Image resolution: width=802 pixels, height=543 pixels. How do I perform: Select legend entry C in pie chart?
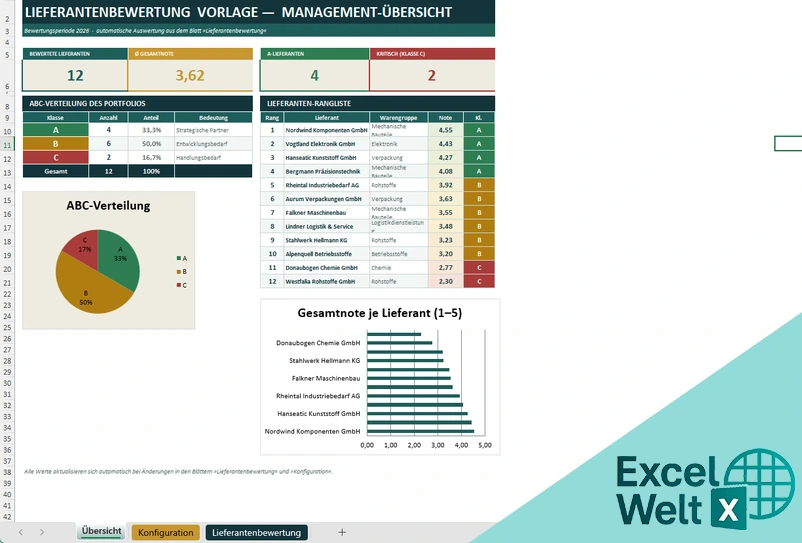click(182, 285)
